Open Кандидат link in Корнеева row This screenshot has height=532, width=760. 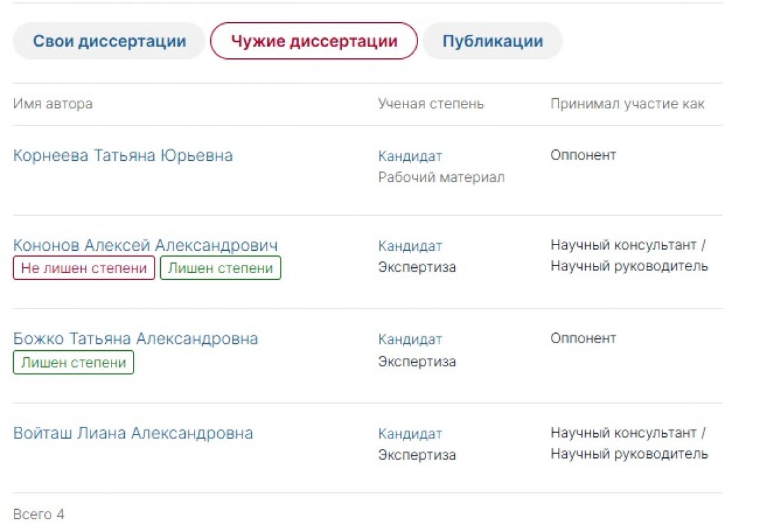[x=410, y=156]
